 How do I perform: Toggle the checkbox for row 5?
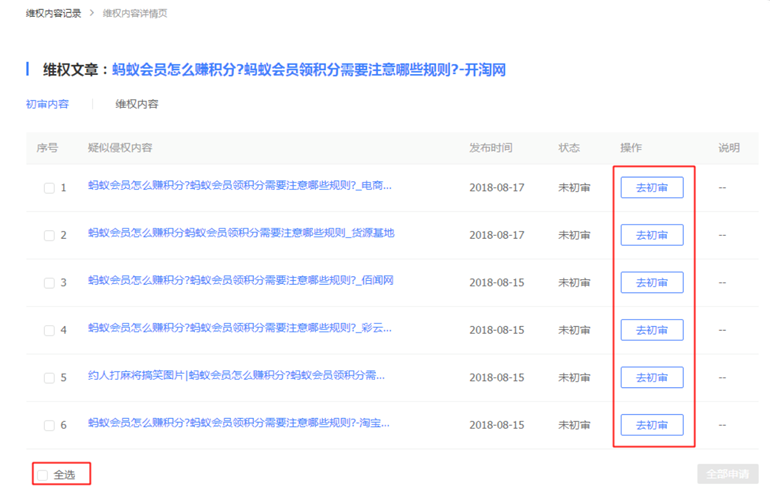point(49,378)
